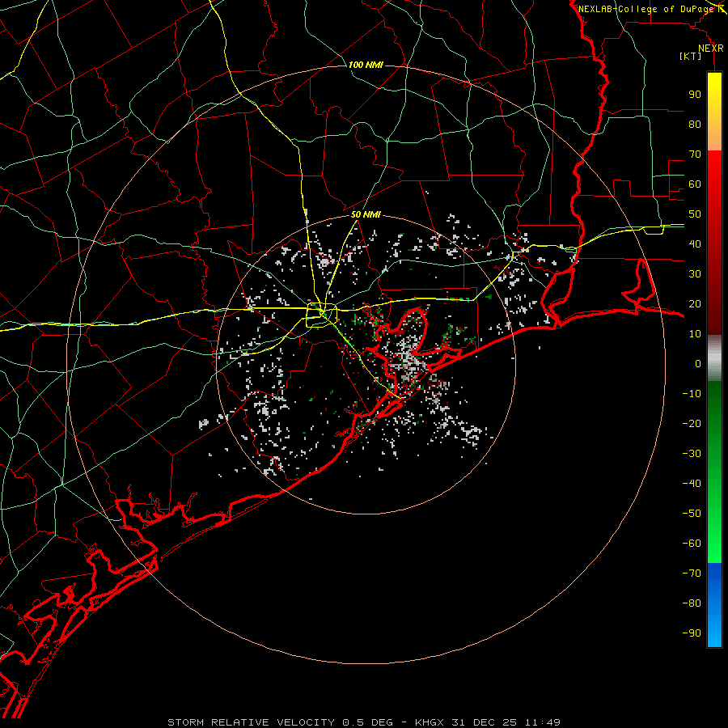The height and width of the screenshot is (728, 728).
Task: Pick the blue segment of the color bar
Action: click(714, 605)
